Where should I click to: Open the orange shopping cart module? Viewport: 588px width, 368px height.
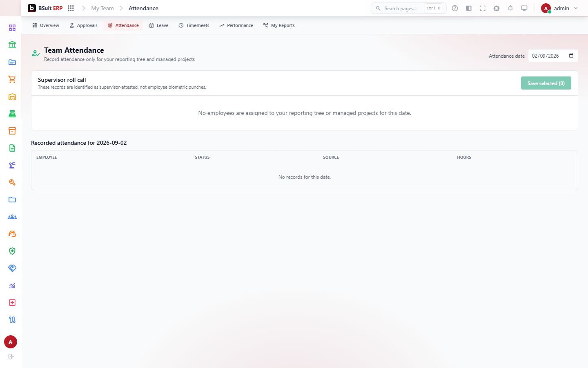coord(12,79)
